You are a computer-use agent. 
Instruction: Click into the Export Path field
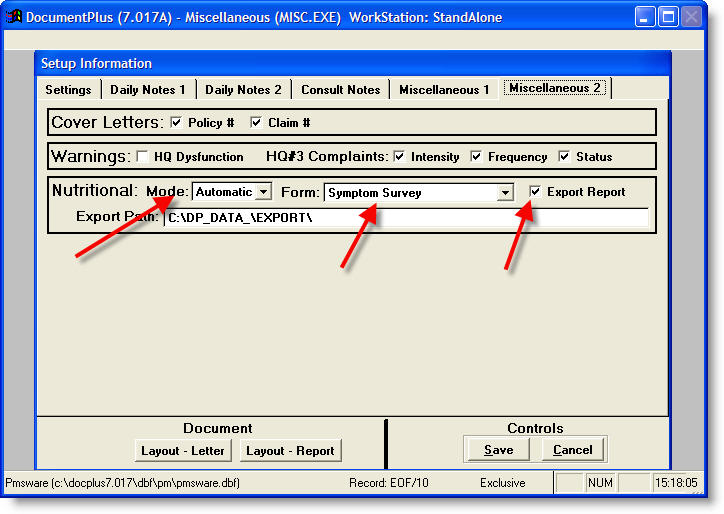tap(405, 217)
